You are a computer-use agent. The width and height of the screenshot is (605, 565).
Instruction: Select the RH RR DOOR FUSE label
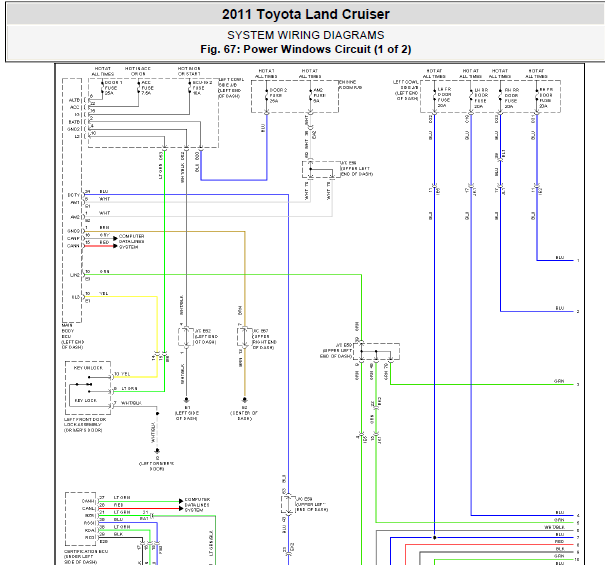click(512, 98)
